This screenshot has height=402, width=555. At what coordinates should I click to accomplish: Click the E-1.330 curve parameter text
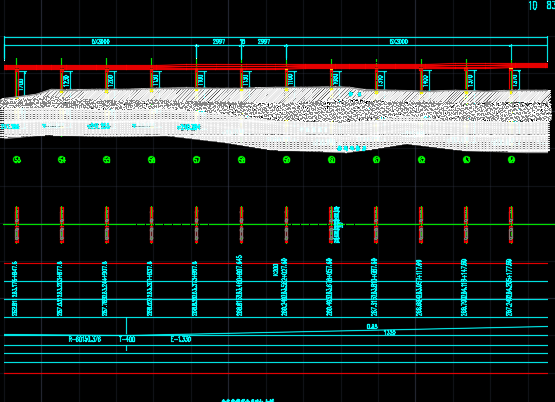[181, 339]
